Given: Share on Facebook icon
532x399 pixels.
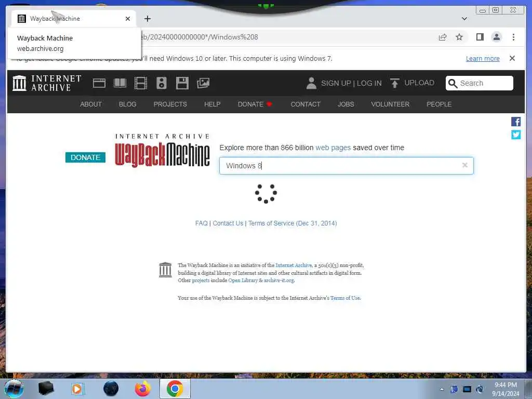Looking at the screenshot, I should coord(516,122).
